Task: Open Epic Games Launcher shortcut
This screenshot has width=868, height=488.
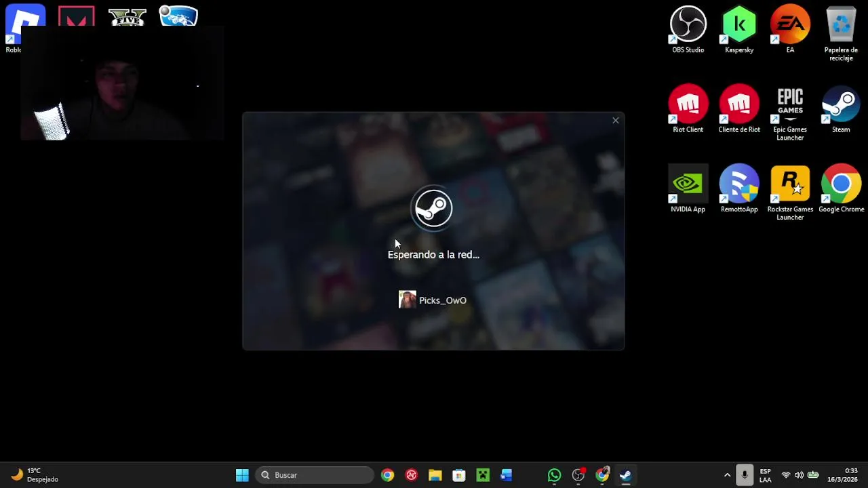Action: coord(790,113)
